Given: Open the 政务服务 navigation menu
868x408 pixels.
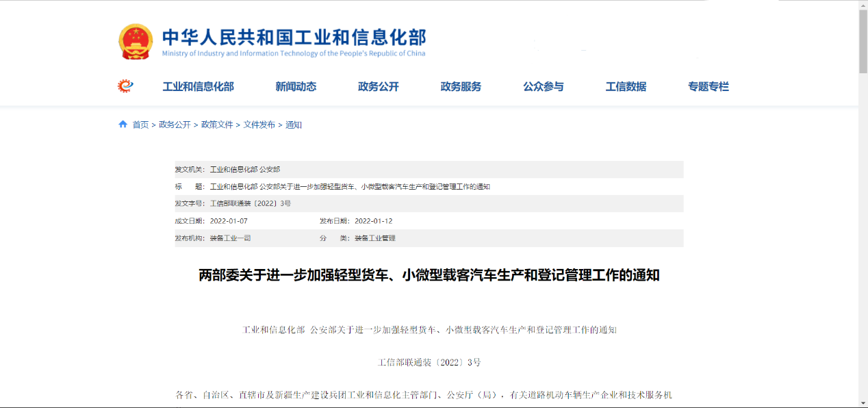Looking at the screenshot, I should [x=460, y=86].
